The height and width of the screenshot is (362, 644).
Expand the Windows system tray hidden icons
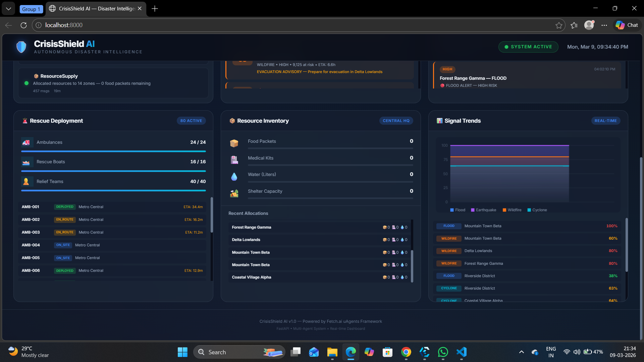[521, 352]
